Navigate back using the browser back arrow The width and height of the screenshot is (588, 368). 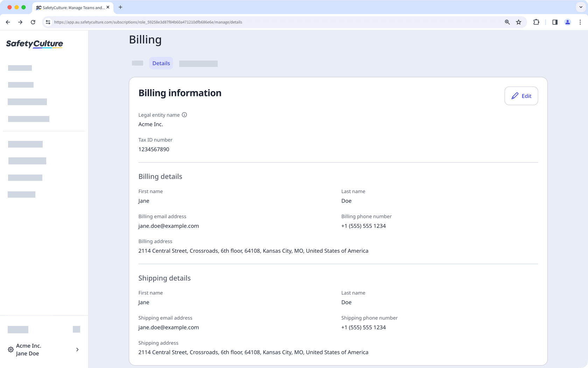[x=8, y=22]
